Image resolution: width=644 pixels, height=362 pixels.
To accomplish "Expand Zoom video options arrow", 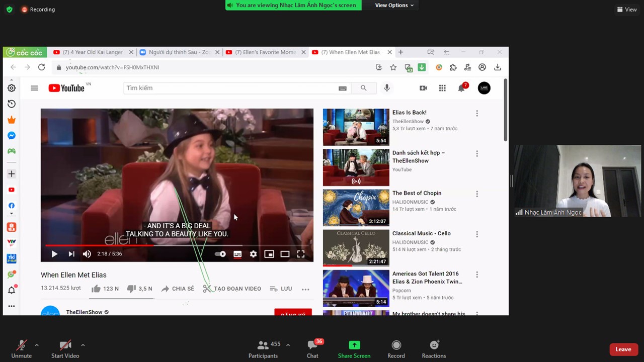I will [83, 345].
